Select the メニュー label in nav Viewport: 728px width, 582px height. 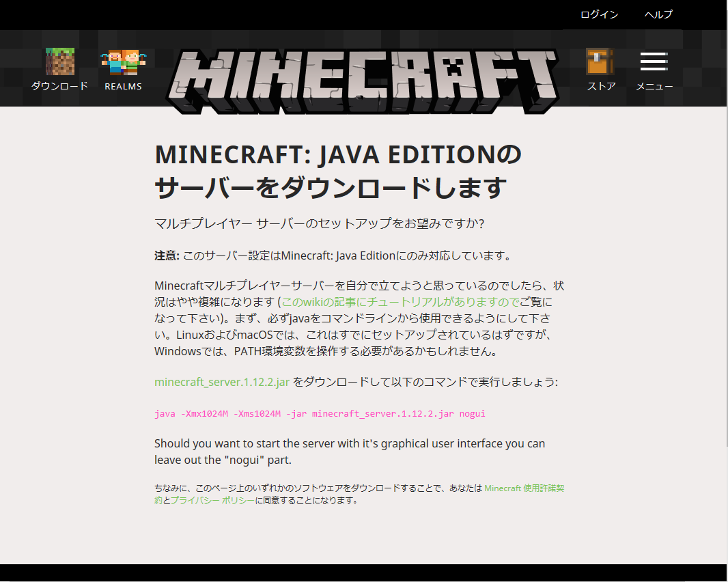[654, 86]
